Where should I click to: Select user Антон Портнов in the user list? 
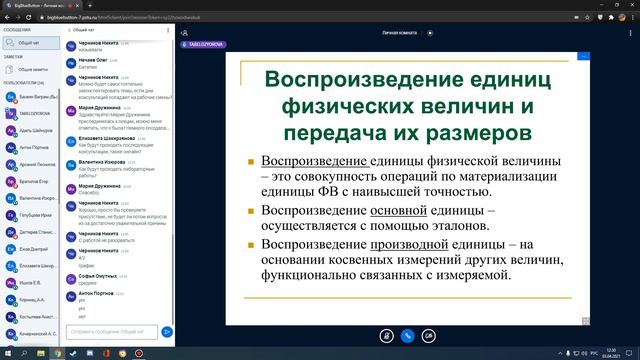[31, 147]
